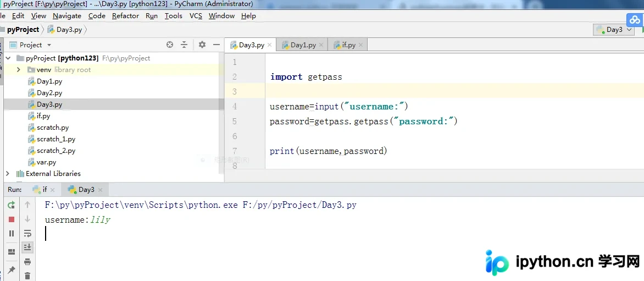Click the blue cloud icon at top right
The image size is (644, 281).
pos(635,19)
